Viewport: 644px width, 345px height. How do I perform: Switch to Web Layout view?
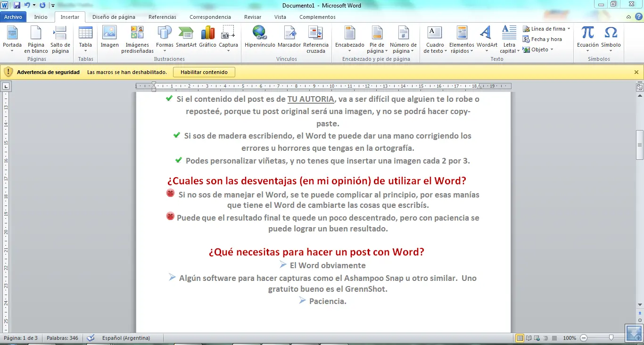click(x=537, y=338)
